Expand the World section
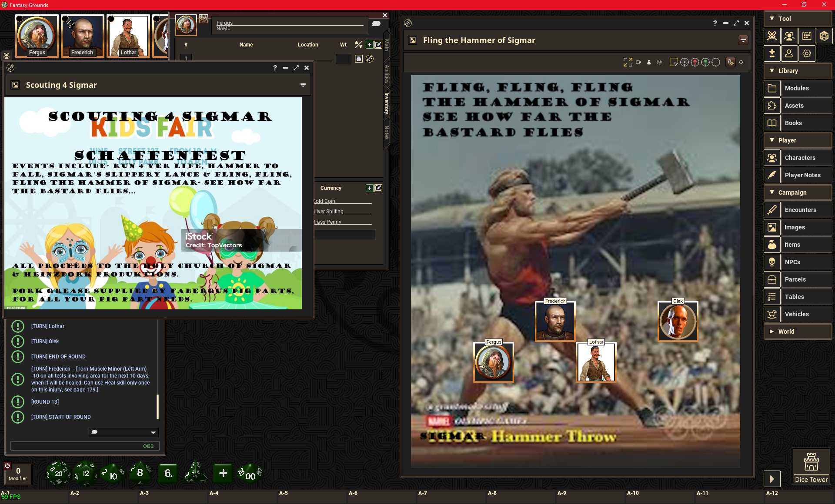 (x=798, y=332)
